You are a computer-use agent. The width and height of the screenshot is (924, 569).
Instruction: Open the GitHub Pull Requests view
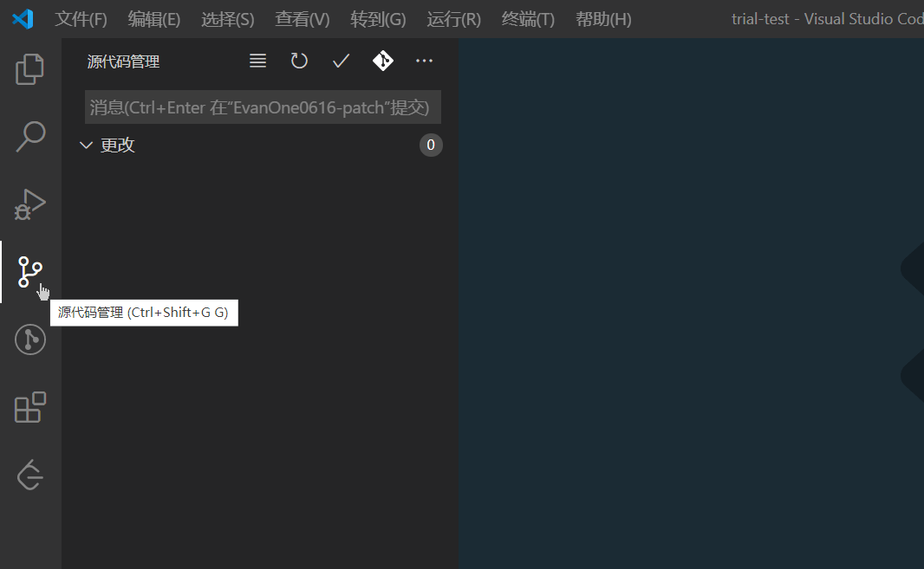(29, 339)
